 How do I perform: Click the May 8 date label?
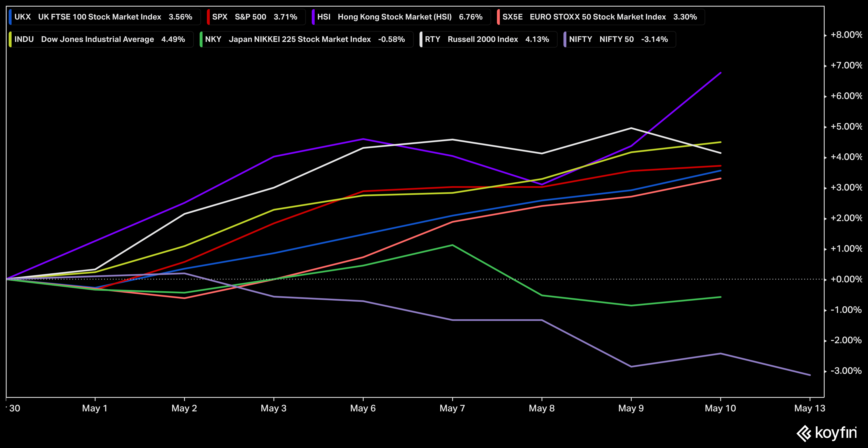pos(542,408)
